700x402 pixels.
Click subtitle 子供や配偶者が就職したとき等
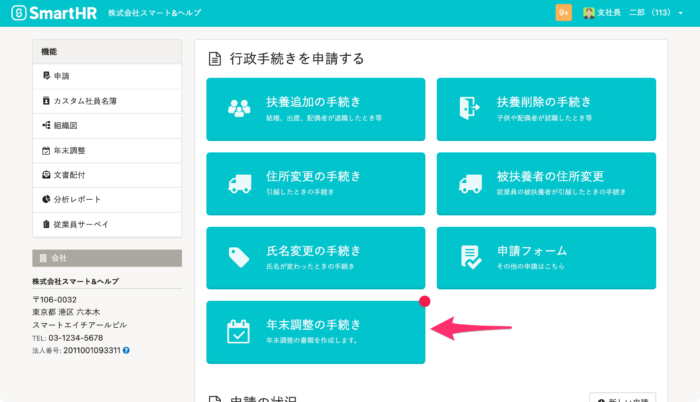[x=545, y=118]
